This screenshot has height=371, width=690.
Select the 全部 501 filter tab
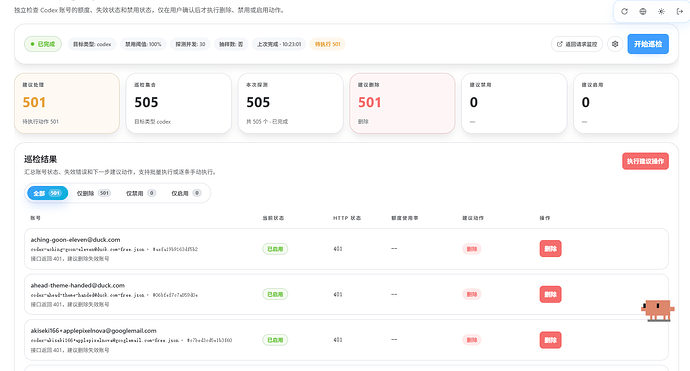pyautogui.click(x=48, y=193)
